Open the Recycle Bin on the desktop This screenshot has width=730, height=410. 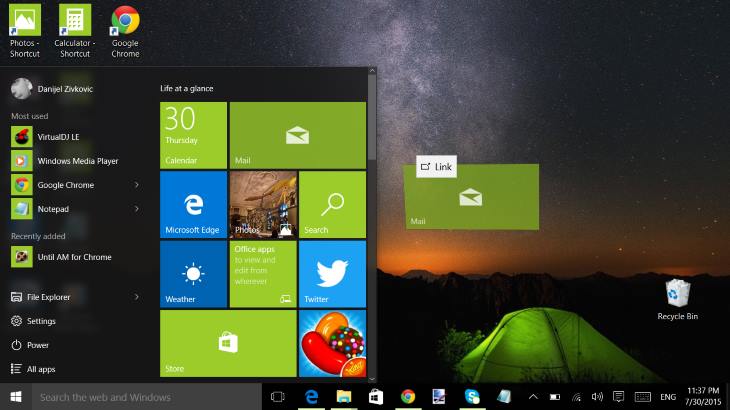coord(677,300)
